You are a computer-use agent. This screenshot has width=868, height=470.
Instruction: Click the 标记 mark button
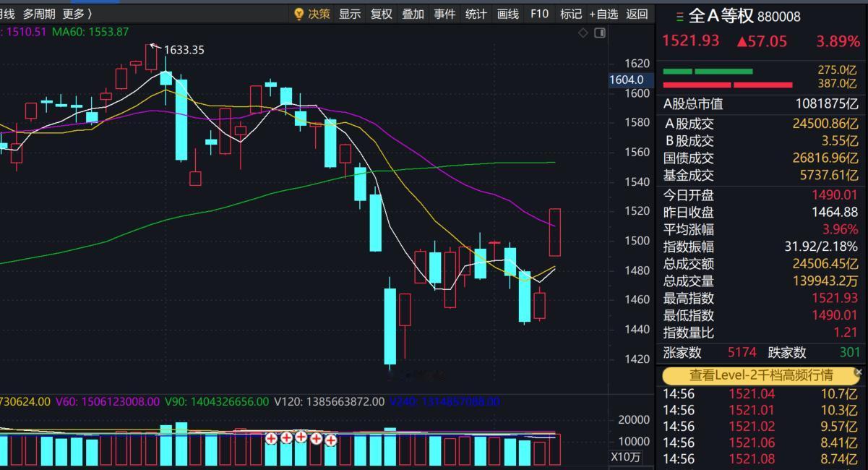pyautogui.click(x=571, y=14)
